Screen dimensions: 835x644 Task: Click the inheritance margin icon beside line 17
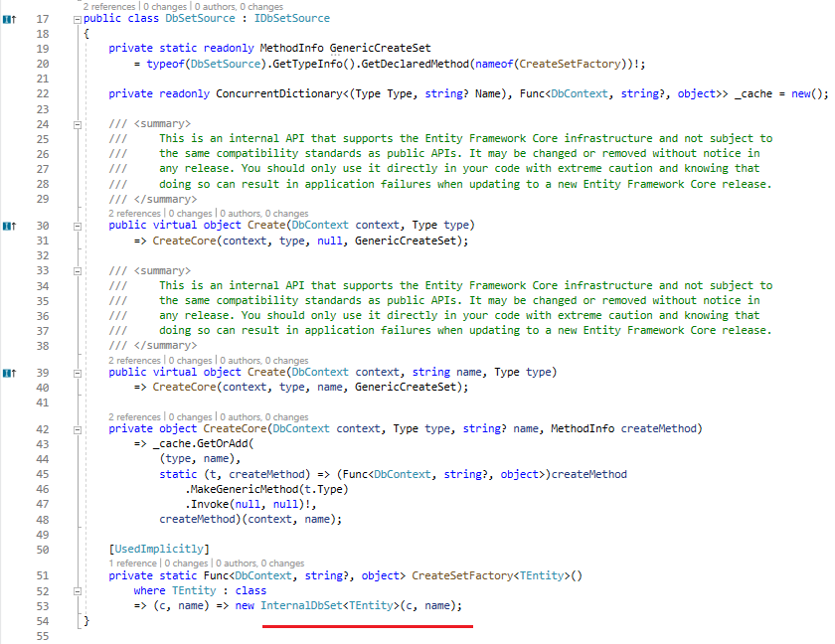coord(9,19)
